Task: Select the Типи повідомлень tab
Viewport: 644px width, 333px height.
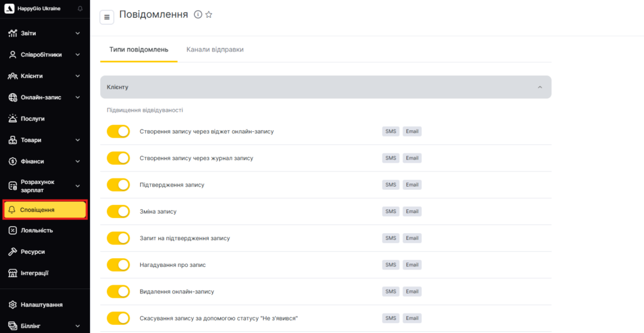Action: tap(138, 50)
